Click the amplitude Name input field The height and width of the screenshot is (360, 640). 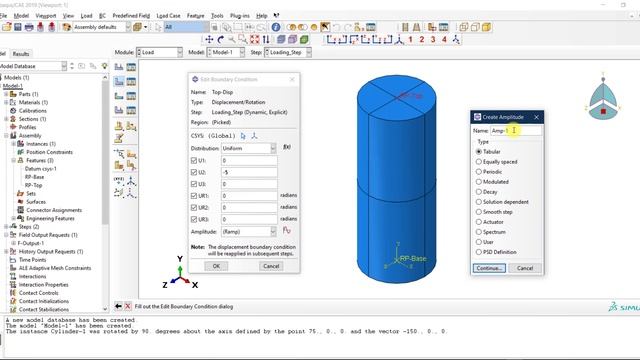click(x=516, y=131)
